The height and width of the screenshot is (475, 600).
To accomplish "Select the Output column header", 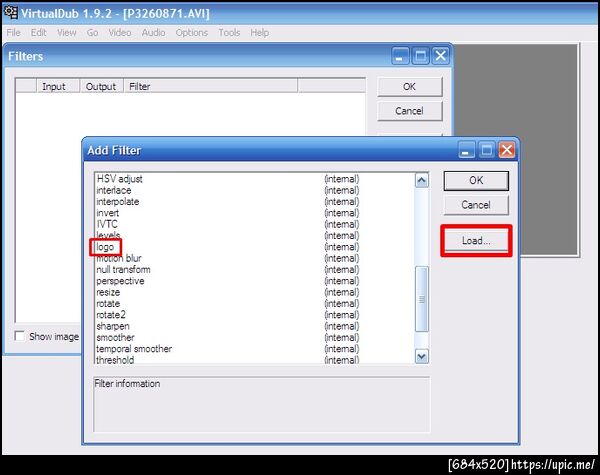I will pos(101,86).
